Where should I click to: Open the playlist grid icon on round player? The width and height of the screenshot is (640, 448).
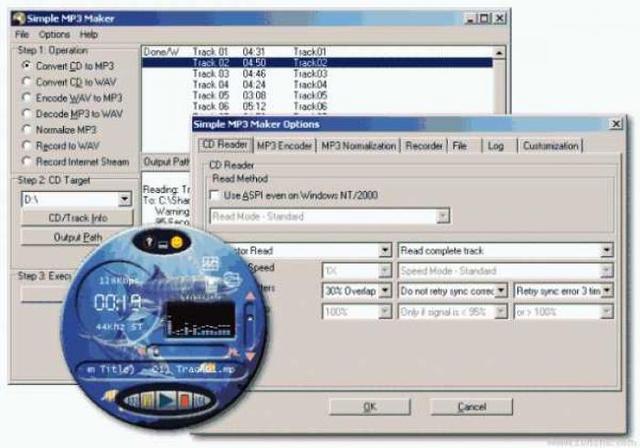(x=210, y=264)
